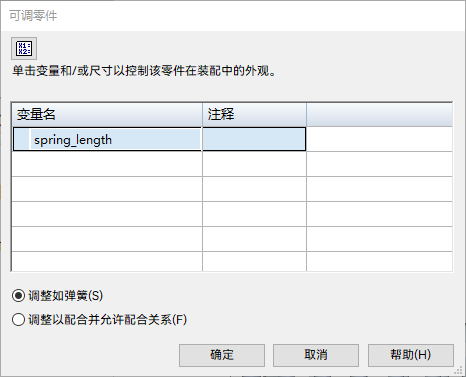Click the blank third column header

point(379,114)
